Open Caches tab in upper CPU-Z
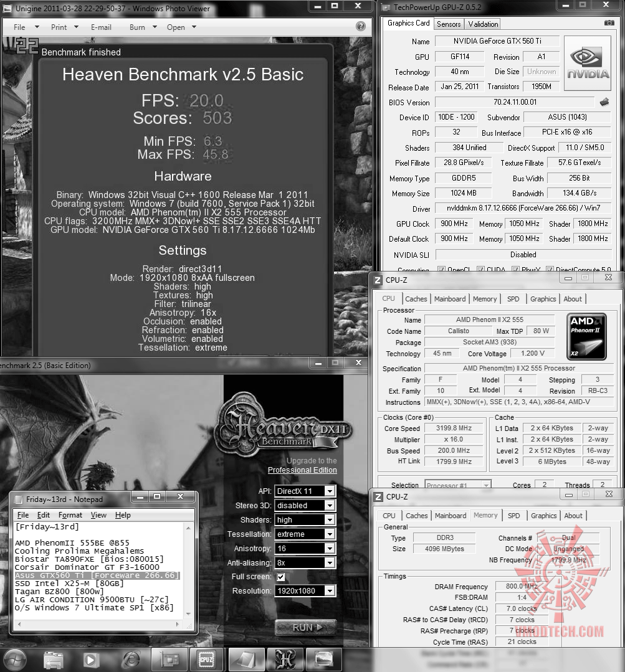625x672 pixels. [x=416, y=299]
